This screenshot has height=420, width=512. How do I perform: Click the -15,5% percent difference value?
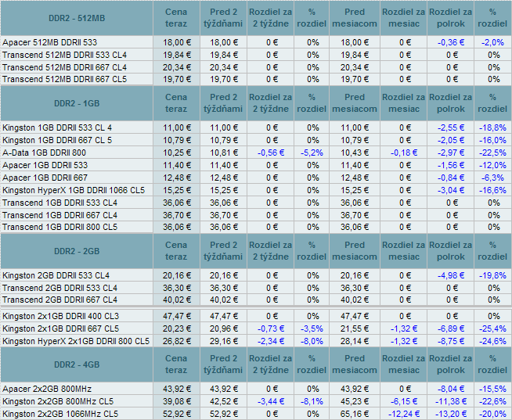(x=492, y=389)
